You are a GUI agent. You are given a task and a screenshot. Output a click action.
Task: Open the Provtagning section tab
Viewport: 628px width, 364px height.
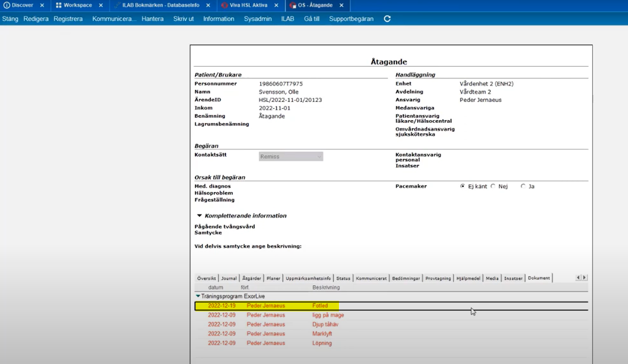tap(438, 278)
